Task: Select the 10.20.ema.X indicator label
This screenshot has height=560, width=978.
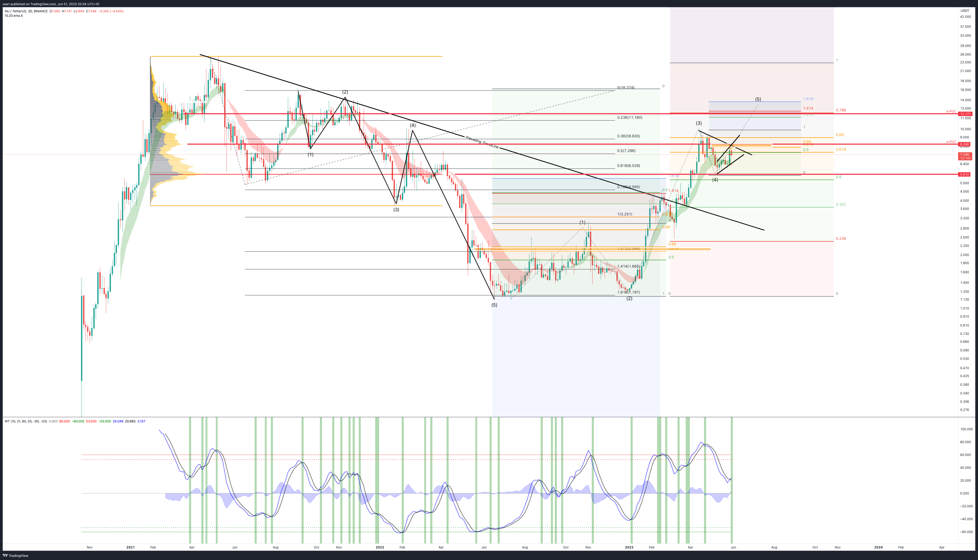Action: tap(14, 16)
